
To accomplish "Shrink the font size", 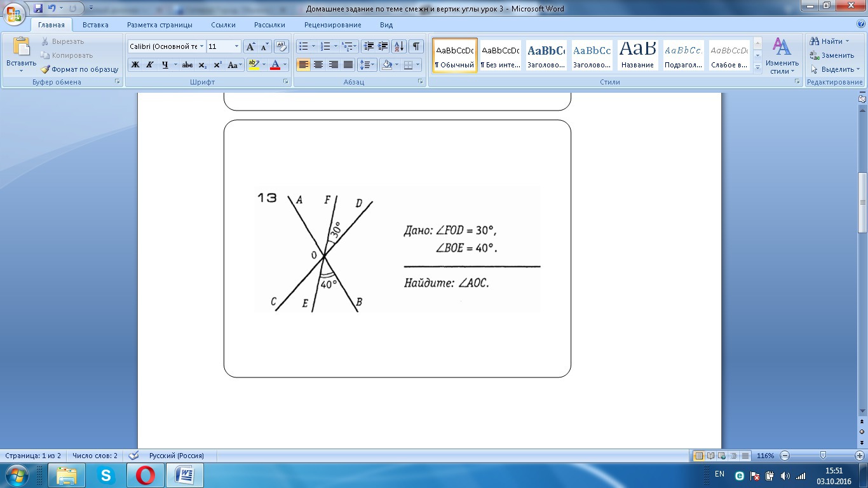I will click(264, 46).
